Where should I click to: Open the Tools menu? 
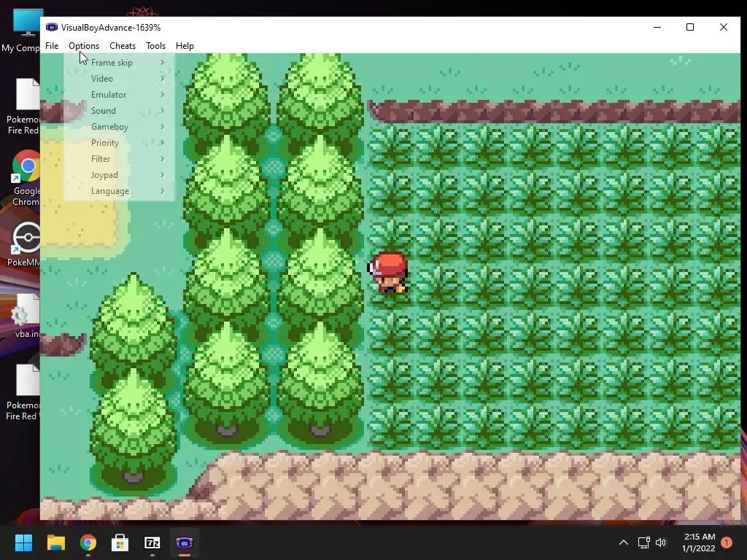point(156,46)
